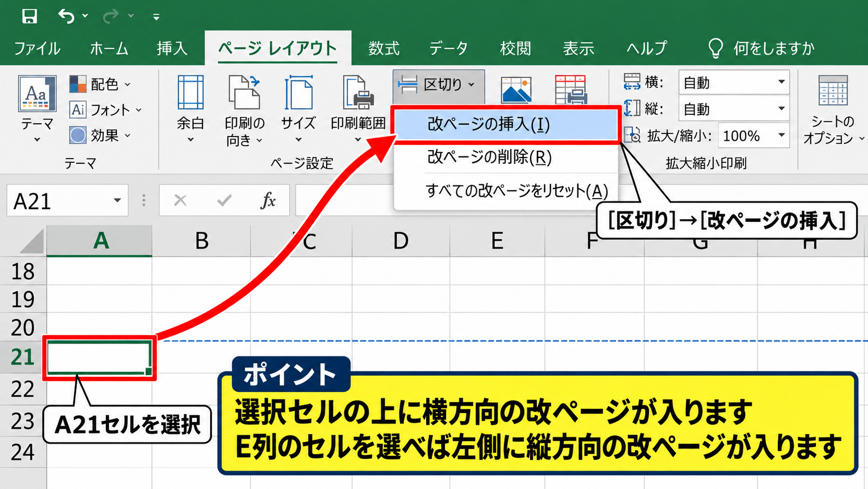Click the Undo arrow icon
The image size is (868, 489).
tap(66, 16)
